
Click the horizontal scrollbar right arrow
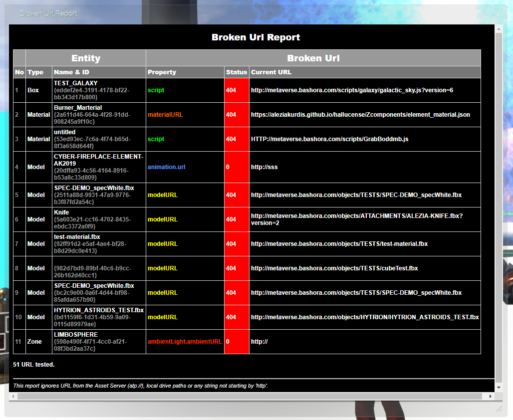(x=490, y=396)
